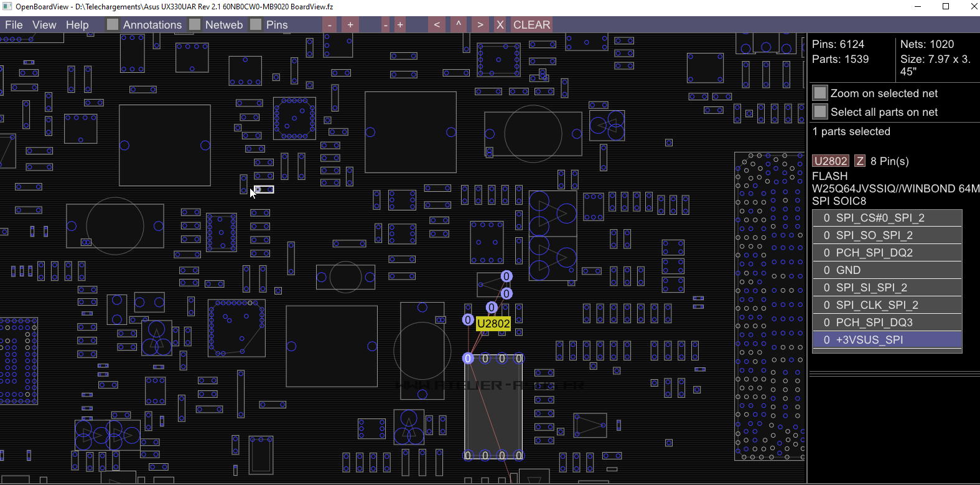Image resolution: width=980 pixels, height=485 pixels.
Task: Open the View menu
Action: [44, 25]
